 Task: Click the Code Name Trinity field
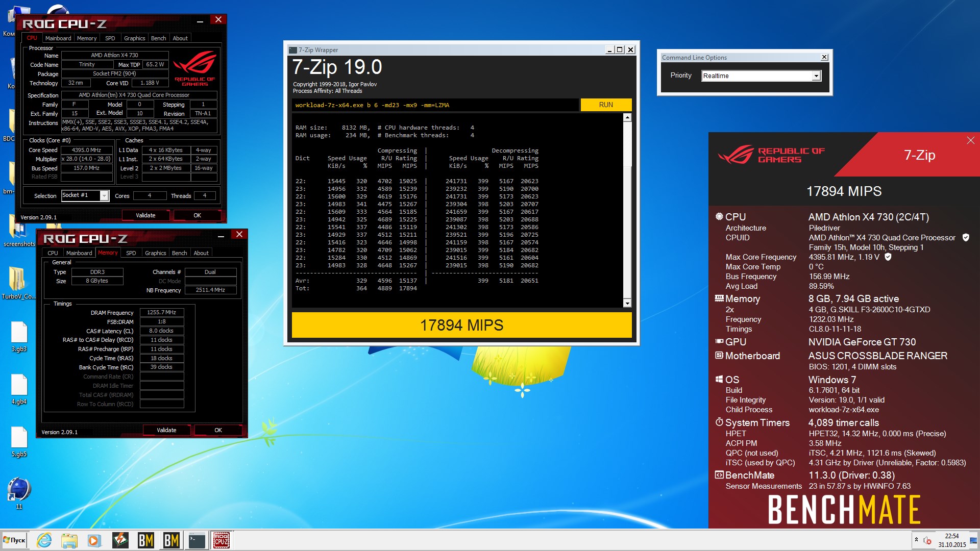[x=87, y=65]
